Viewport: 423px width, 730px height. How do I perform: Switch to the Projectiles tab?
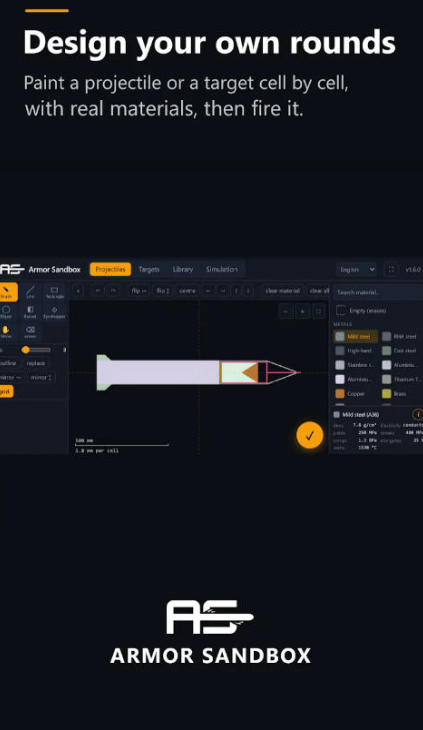pos(110,269)
